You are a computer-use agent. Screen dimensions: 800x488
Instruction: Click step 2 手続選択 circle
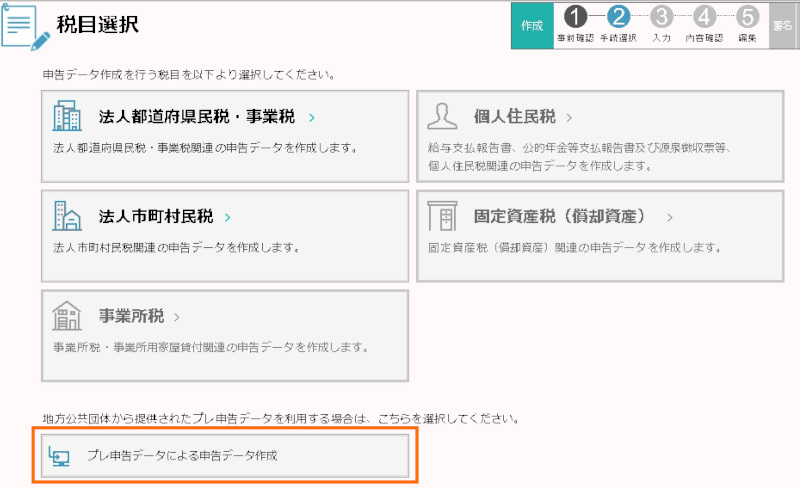[x=618, y=17]
